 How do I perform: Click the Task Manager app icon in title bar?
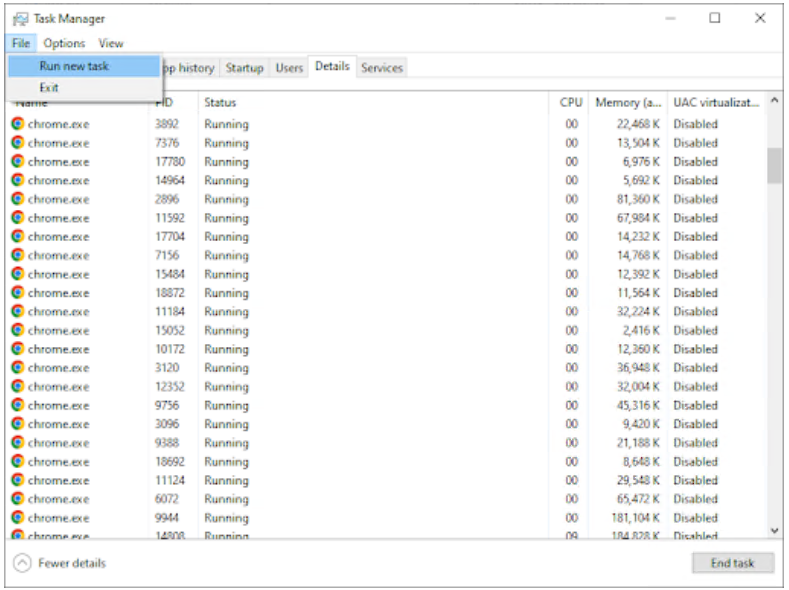[20, 18]
